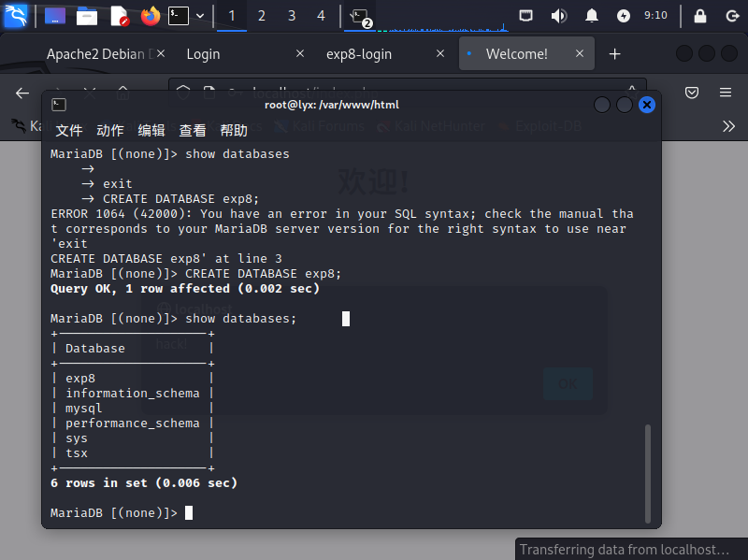Click the last MariaDB [(none)]> prompt
Screen dimensions: 748x560
[113, 512]
